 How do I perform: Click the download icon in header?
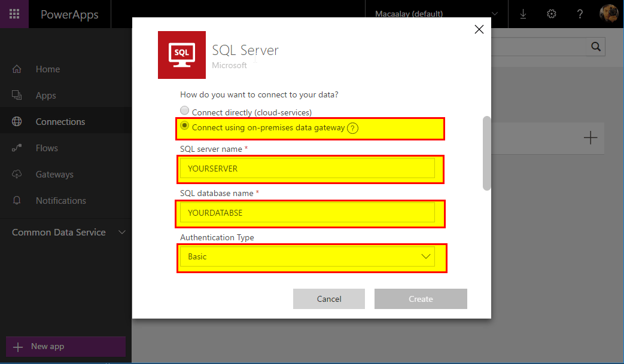point(523,14)
